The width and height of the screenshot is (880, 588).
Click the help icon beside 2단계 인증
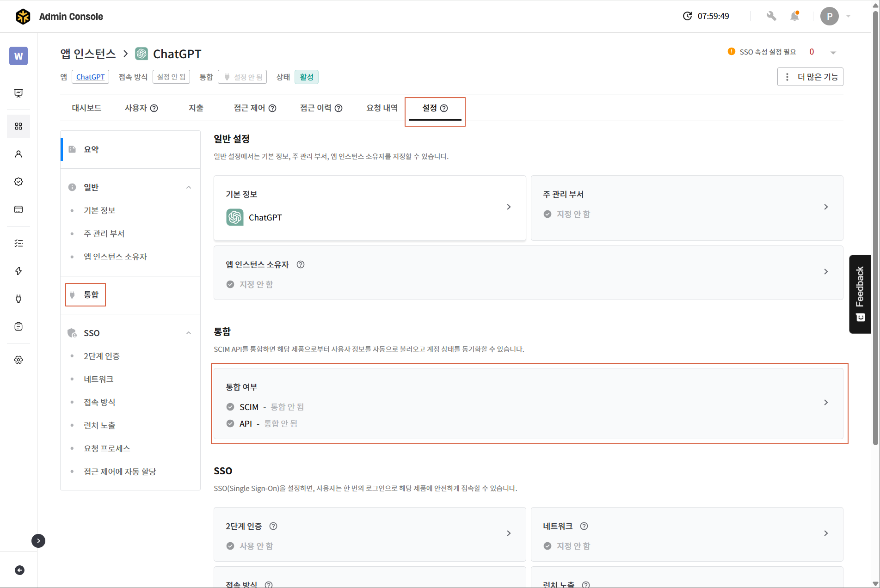pyautogui.click(x=273, y=526)
